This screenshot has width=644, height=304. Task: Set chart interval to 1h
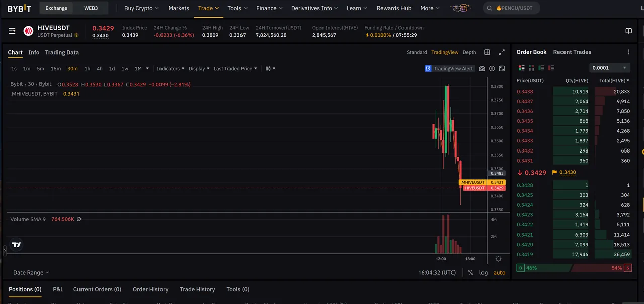[87, 69]
